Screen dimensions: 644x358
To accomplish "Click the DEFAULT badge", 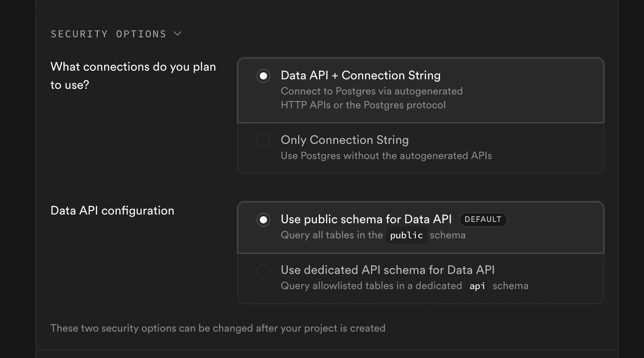I will pyautogui.click(x=483, y=219).
